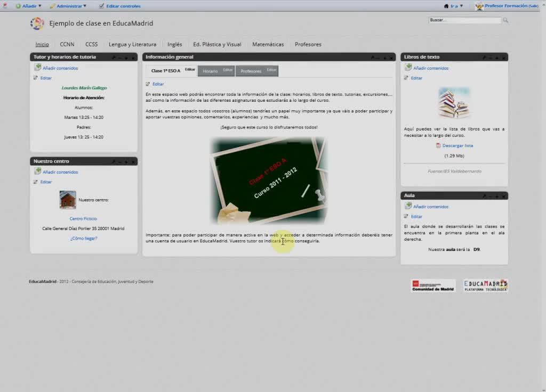Open the CCSS page tab
The image size is (546, 392).
click(x=92, y=44)
